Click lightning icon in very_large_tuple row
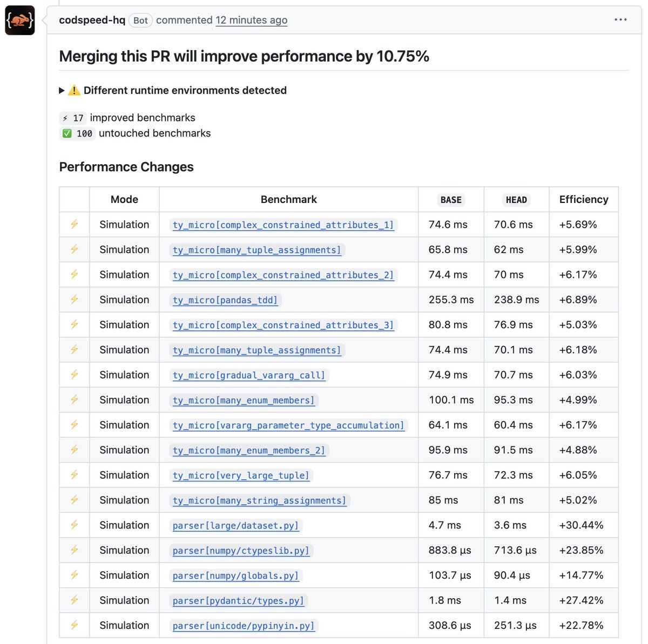 click(75, 475)
